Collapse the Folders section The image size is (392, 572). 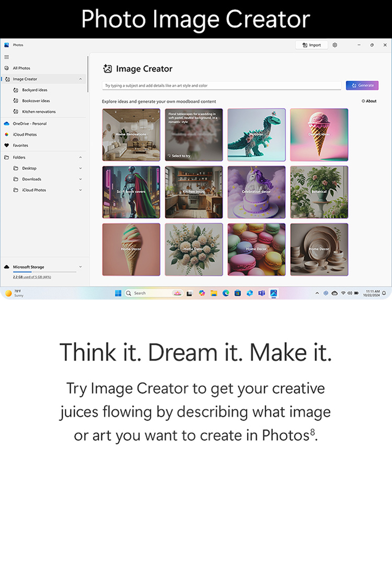tap(80, 157)
